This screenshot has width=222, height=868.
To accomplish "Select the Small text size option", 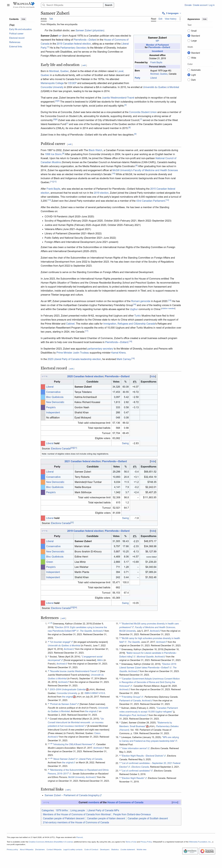I will (189, 31).
